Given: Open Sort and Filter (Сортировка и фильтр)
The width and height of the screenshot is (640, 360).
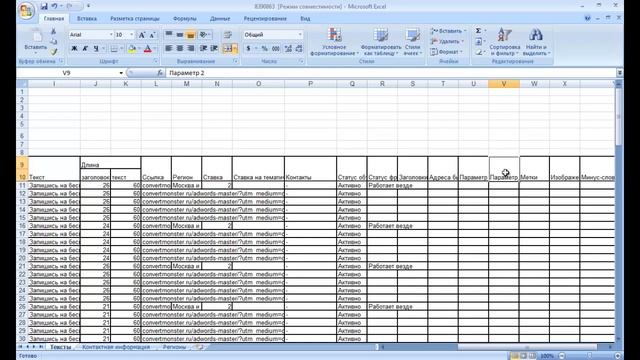Looking at the screenshot, I should (504, 42).
